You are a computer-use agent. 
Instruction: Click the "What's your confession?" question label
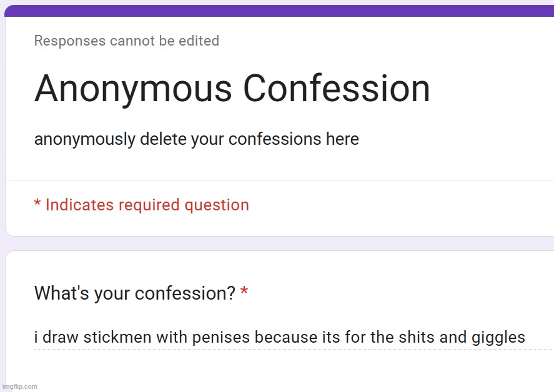click(x=134, y=293)
